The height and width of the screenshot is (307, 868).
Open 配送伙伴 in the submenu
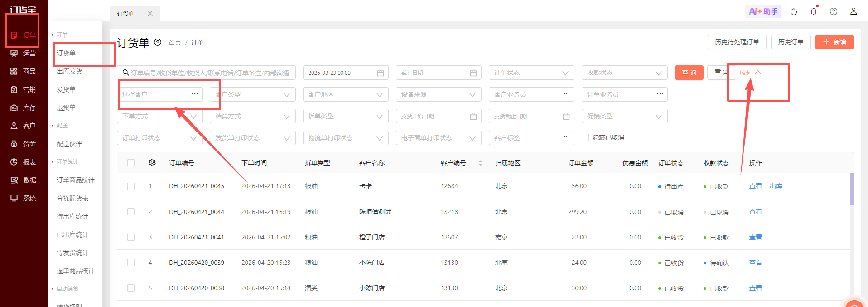tap(69, 144)
